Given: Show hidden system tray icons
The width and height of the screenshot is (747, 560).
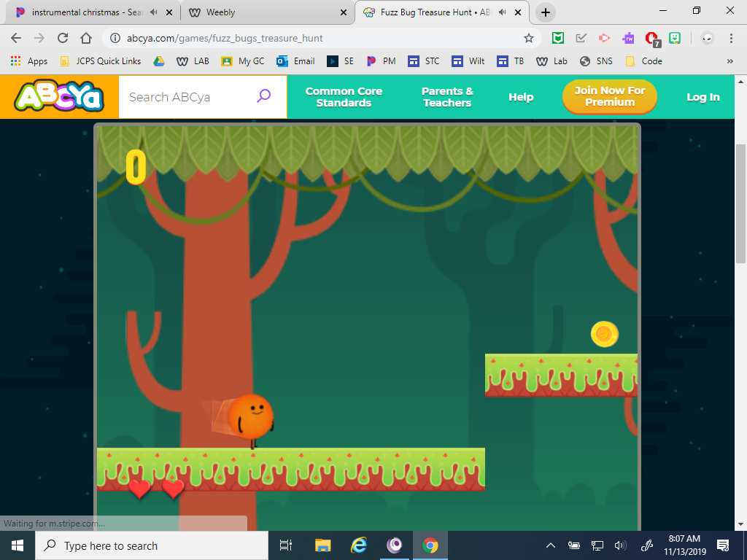Looking at the screenshot, I should (x=550, y=545).
